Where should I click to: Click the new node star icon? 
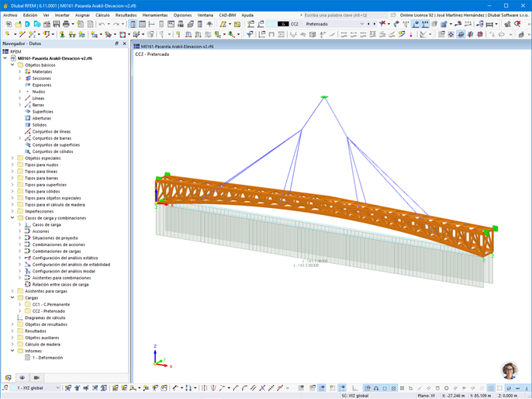pos(7,34)
